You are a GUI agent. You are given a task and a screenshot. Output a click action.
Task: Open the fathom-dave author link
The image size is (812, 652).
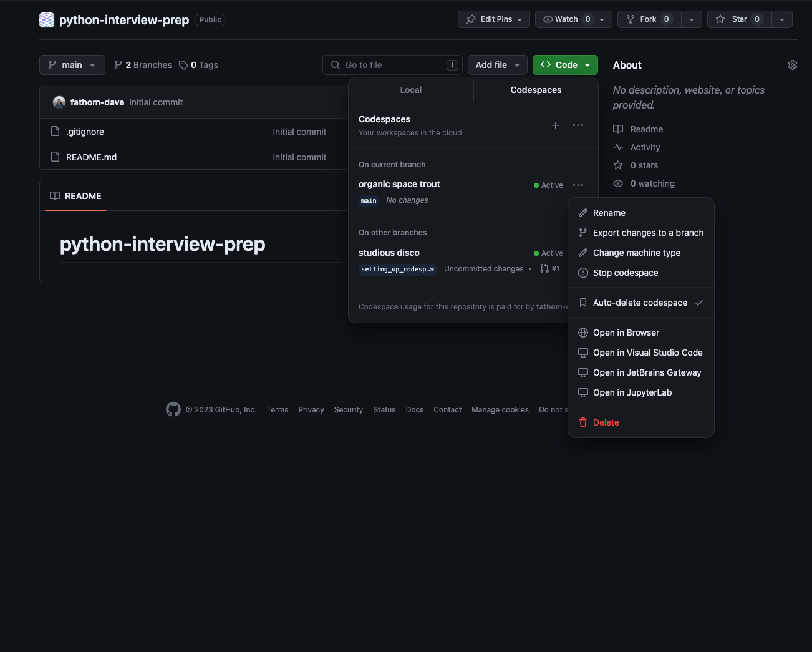click(x=97, y=102)
